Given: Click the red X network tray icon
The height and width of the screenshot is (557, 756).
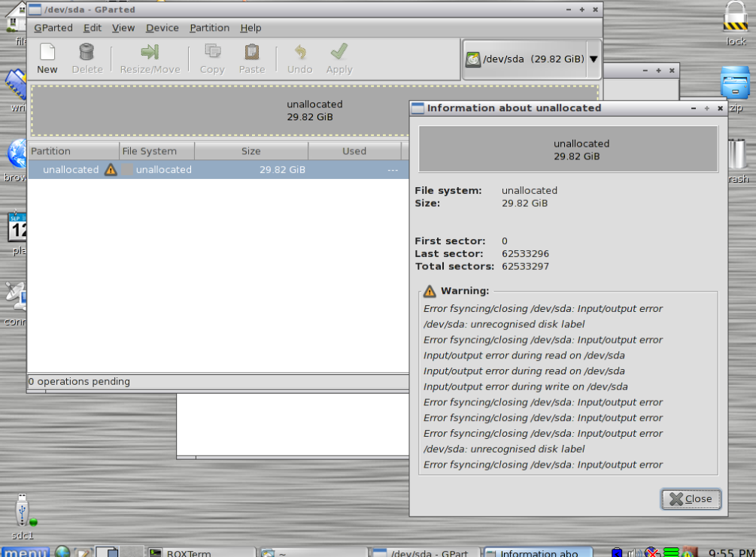Looking at the screenshot, I should coord(651,552).
